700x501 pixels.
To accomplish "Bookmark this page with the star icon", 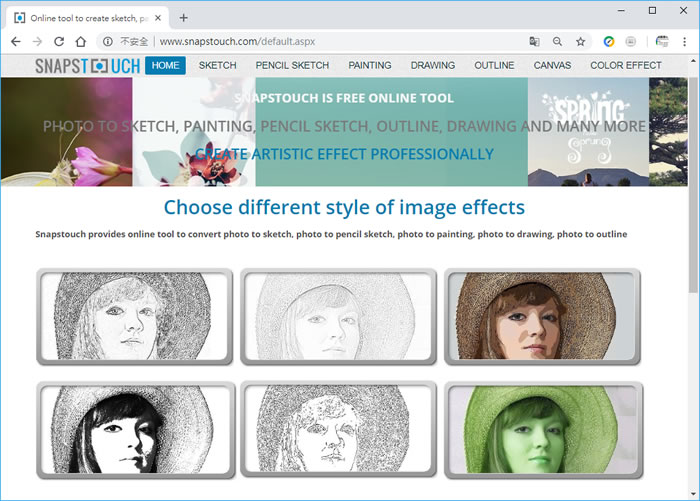I will pyautogui.click(x=580, y=41).
